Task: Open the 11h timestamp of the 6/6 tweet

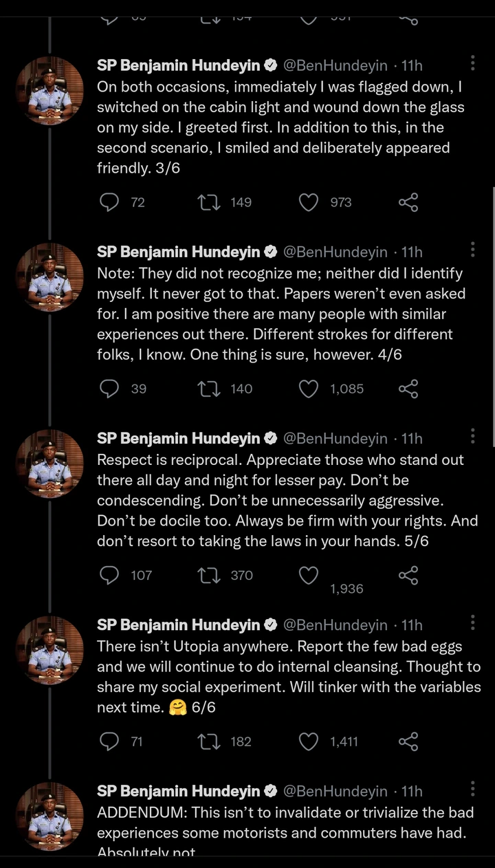Action: coord(412,625)
